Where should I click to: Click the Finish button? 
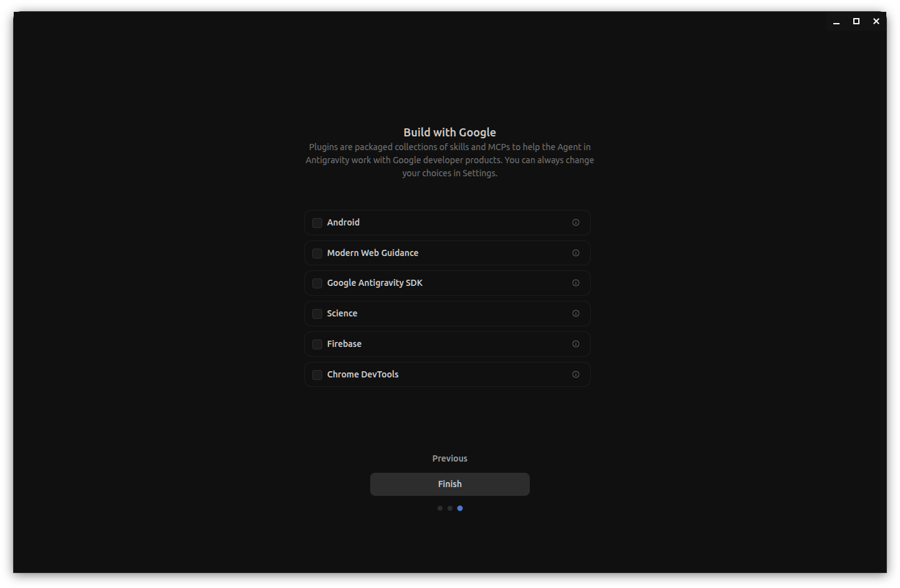[x=450, y=484]
